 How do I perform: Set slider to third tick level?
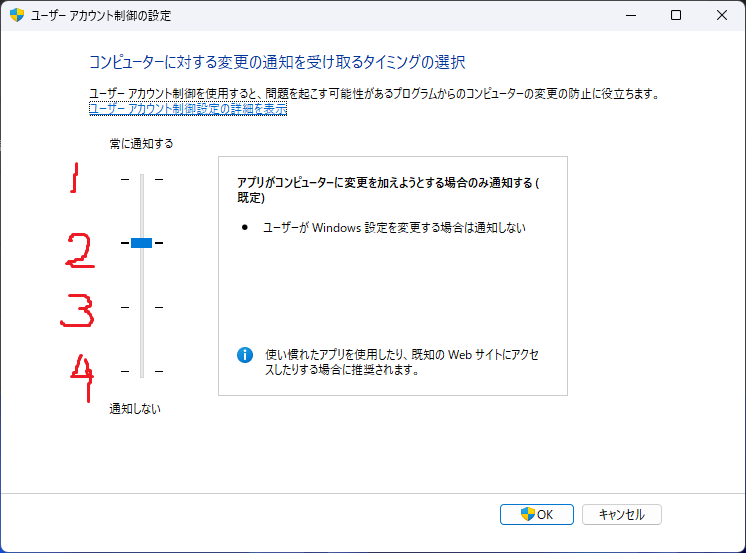(x=142, y=307)
